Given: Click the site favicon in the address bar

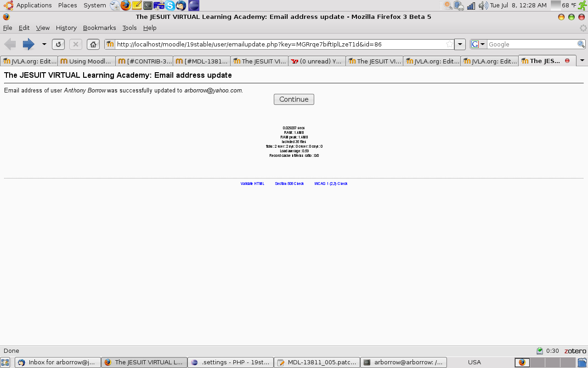Looking at the screenshot, I should point(110,44).
